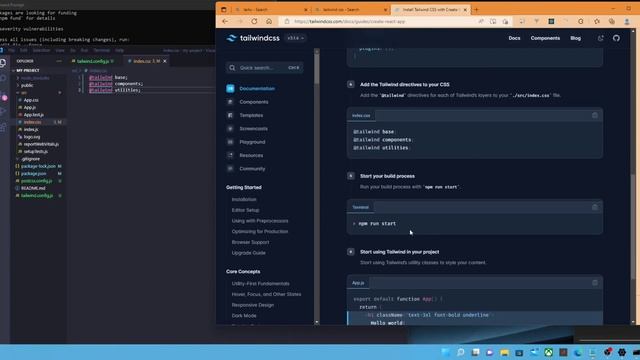Screen dimensions: 640x360
Task: Switch to first browser Search tab
Action: coord(271,9)
